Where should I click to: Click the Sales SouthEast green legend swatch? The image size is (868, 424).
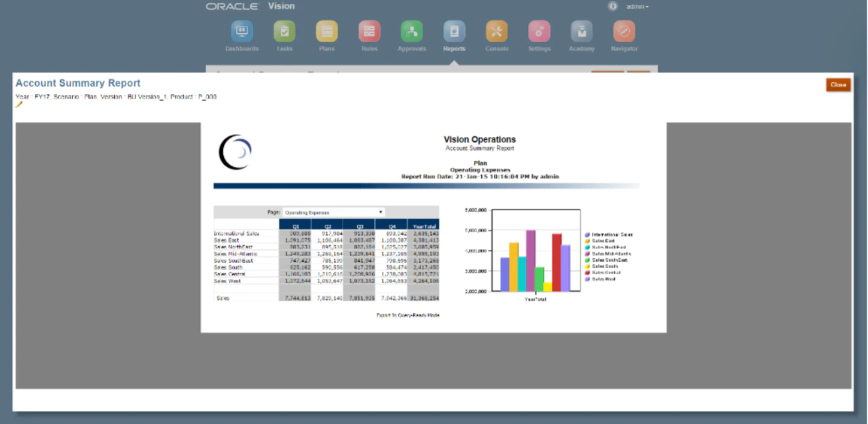tap(588, 260)
